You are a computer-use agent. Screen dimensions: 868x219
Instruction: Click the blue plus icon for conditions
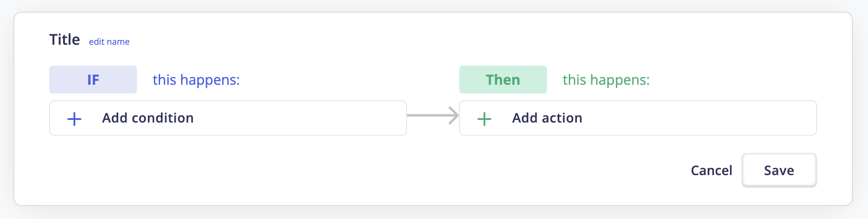tap(74, 119)
